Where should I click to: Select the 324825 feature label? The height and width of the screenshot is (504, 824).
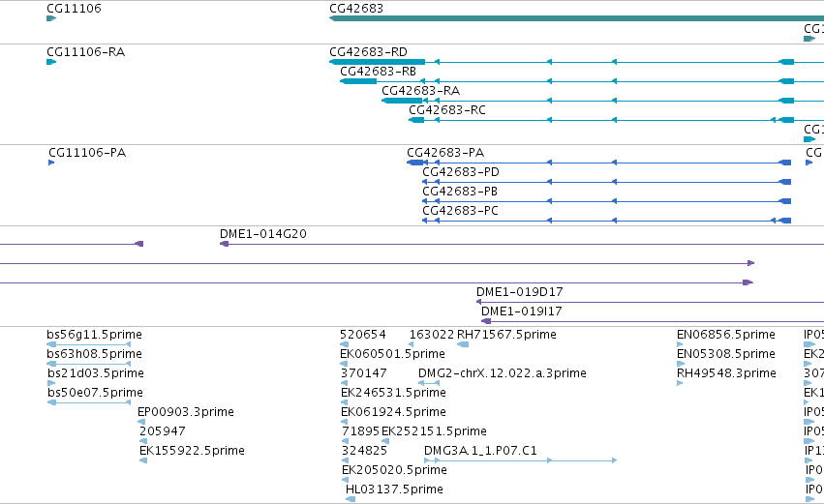pos(365,451)
